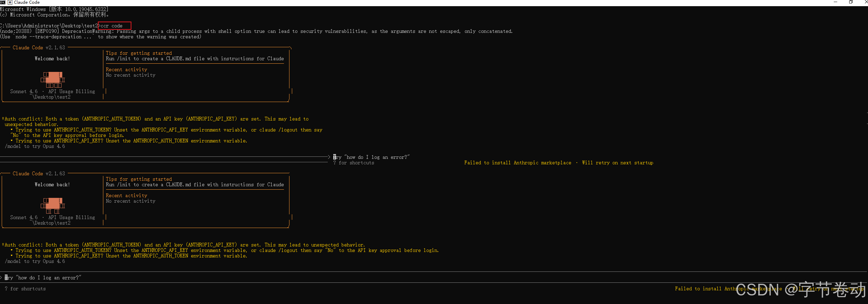
Task: Click 'Run /init to create a CLAUDE.md' in second panel
Action: tap(195, 185)
